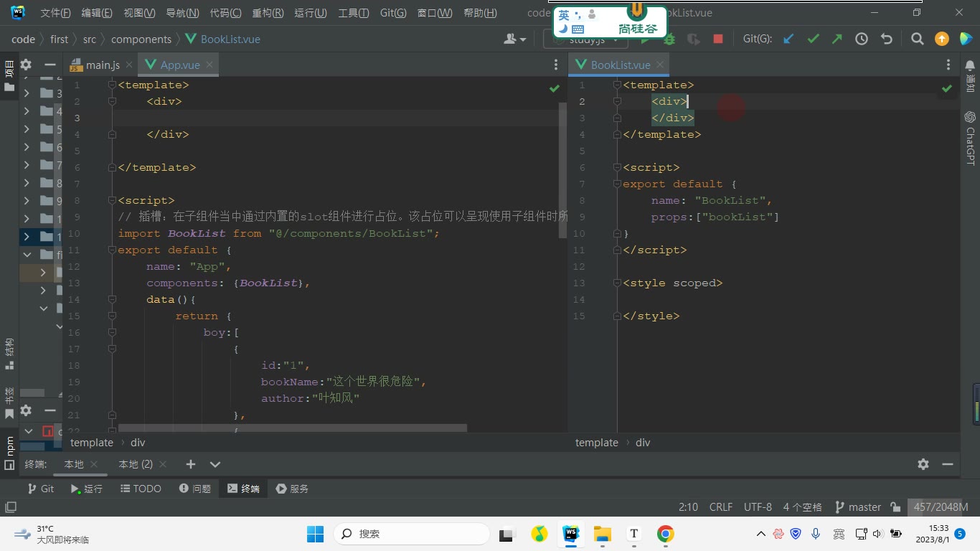Open Search Everywhere magnifier icon
Image resolution: width=980 pixels, height=551 pixels.
[x=917, y=39]
